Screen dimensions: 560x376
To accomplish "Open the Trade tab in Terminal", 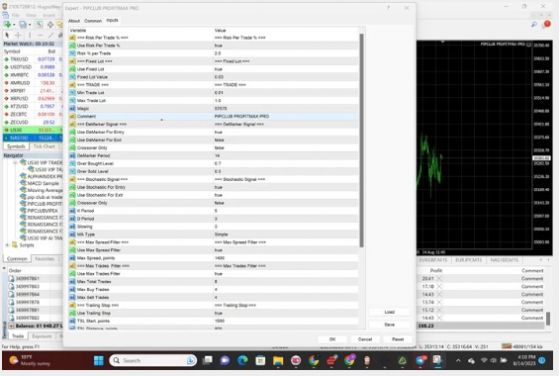I will (x=18, y=336).
